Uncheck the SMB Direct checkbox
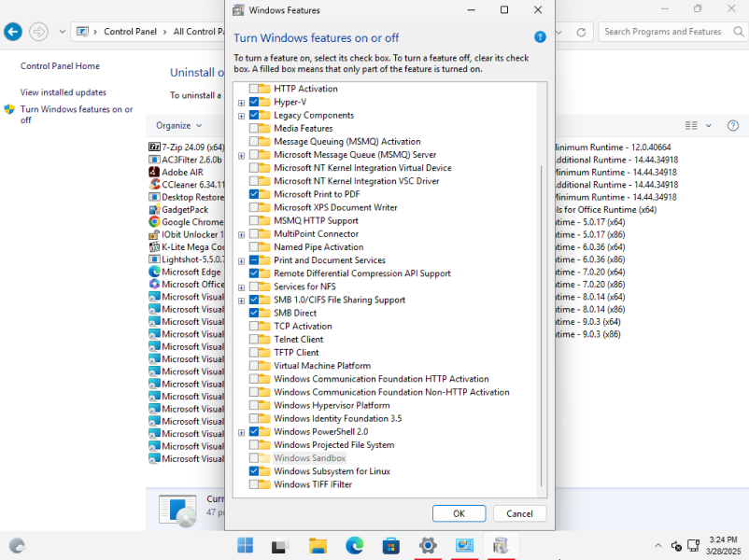Screen dimensions: 749x560 click(254, 314)
